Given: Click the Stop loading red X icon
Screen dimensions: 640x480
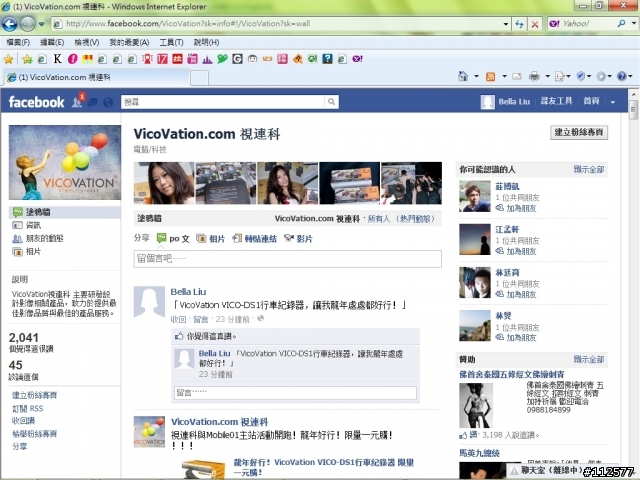Looking at the screenshot, I should (535, 24).
